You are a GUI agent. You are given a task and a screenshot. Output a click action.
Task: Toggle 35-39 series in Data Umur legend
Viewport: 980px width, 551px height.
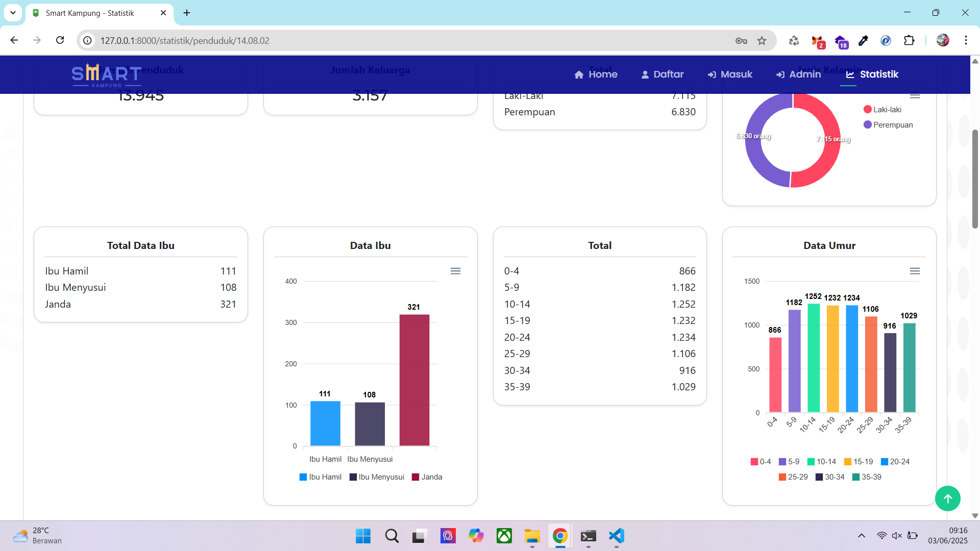coord(867,477)
